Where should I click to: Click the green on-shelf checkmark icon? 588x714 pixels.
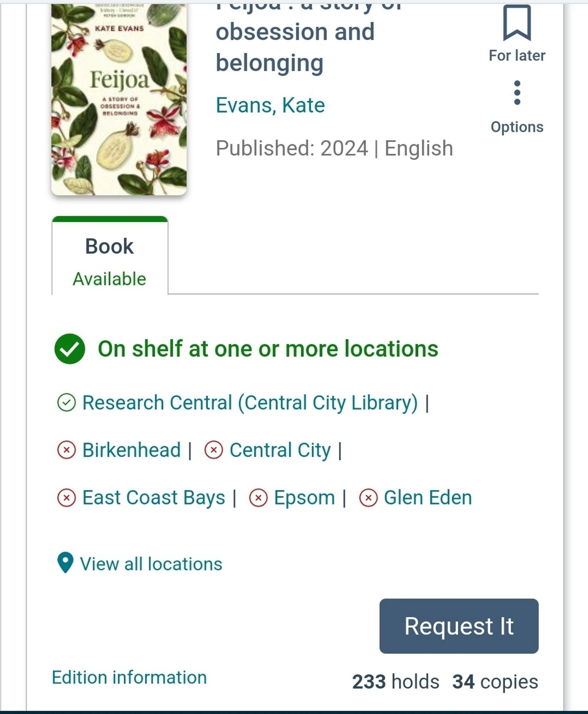click(x=70, y=349)
